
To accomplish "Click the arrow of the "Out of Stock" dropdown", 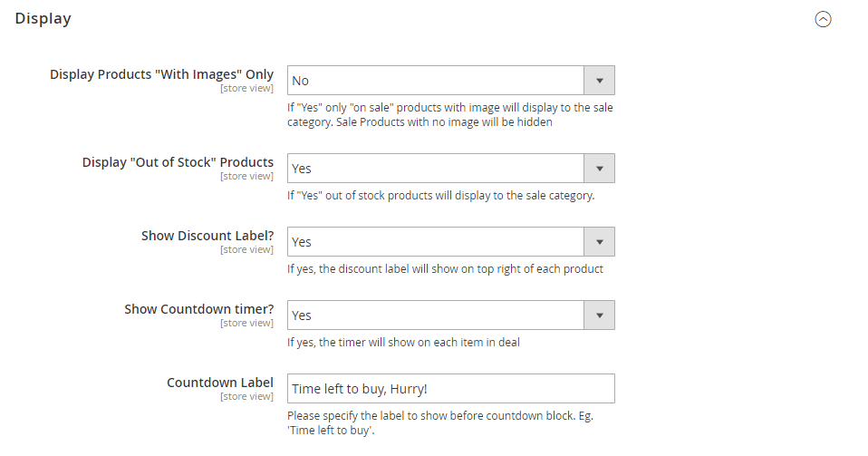I will pos(599,169).
